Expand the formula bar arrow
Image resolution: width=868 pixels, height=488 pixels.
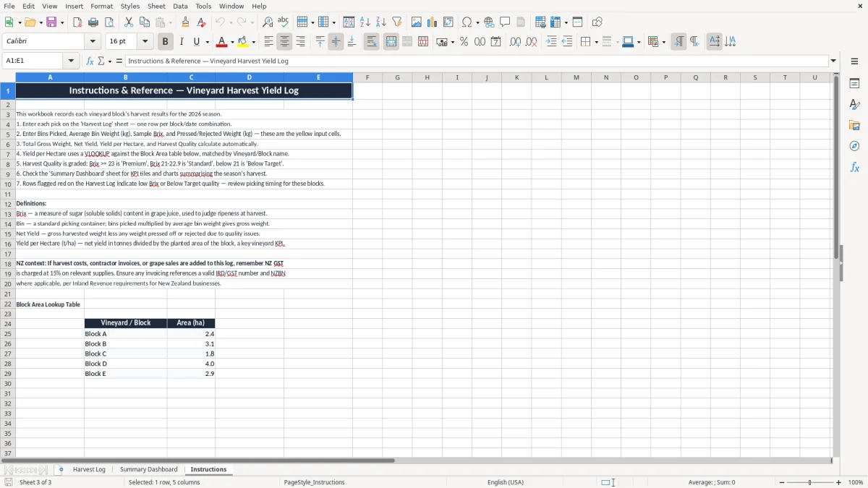tap(833, 61)
